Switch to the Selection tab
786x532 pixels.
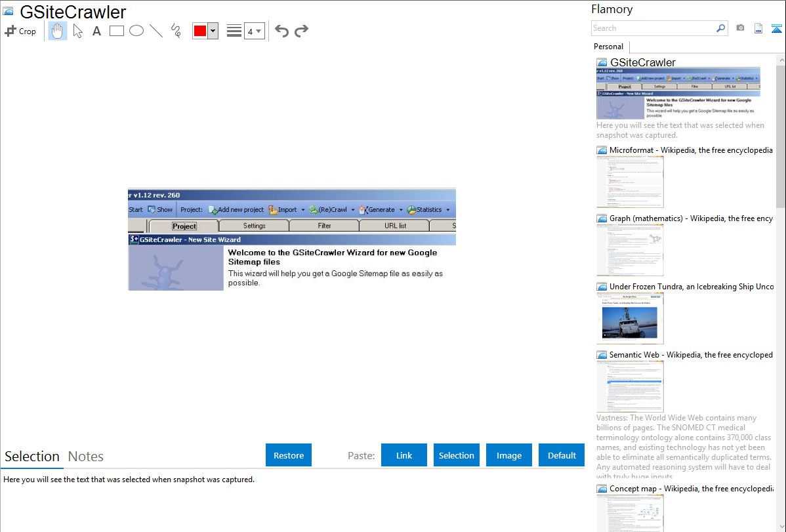(x=32, y=457)
